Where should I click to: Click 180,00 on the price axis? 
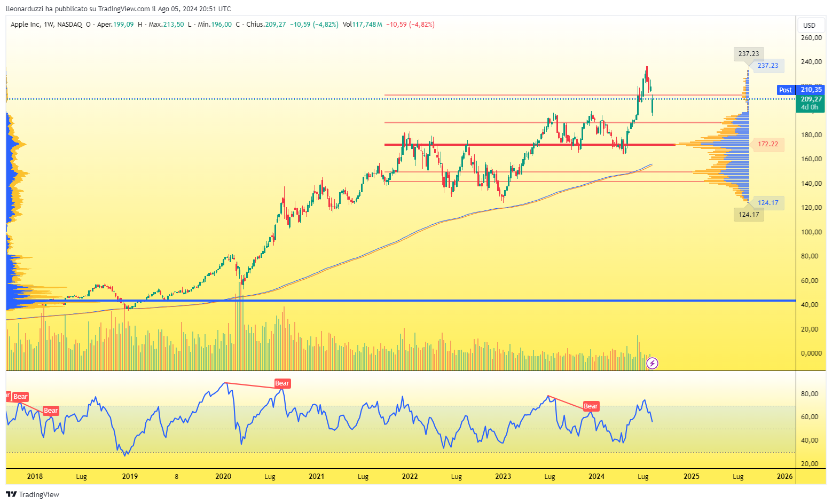(811, 135)
